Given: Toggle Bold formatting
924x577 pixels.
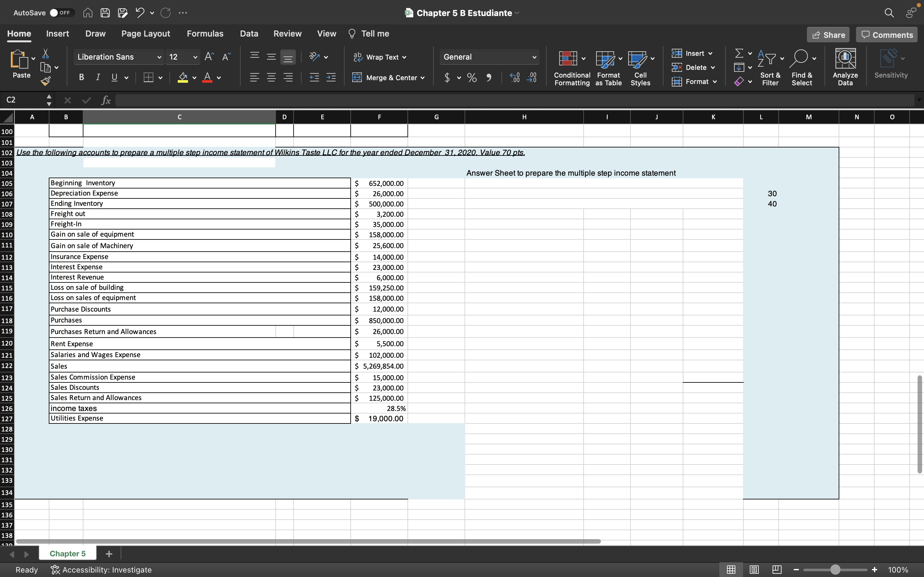Looking at the screenshot, I should pyautogui.click(x=81, y=78).
